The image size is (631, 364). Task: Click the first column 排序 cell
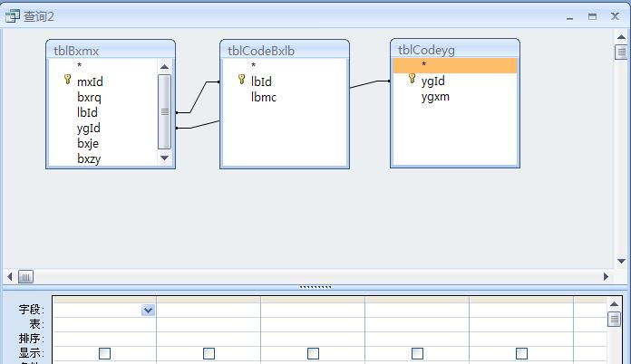pos(104,339)
